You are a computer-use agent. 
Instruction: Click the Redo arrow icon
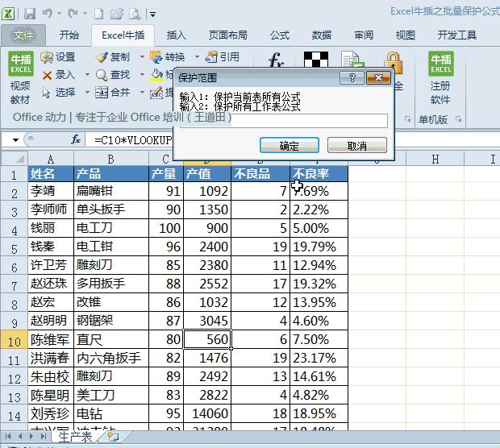(73, 14)
